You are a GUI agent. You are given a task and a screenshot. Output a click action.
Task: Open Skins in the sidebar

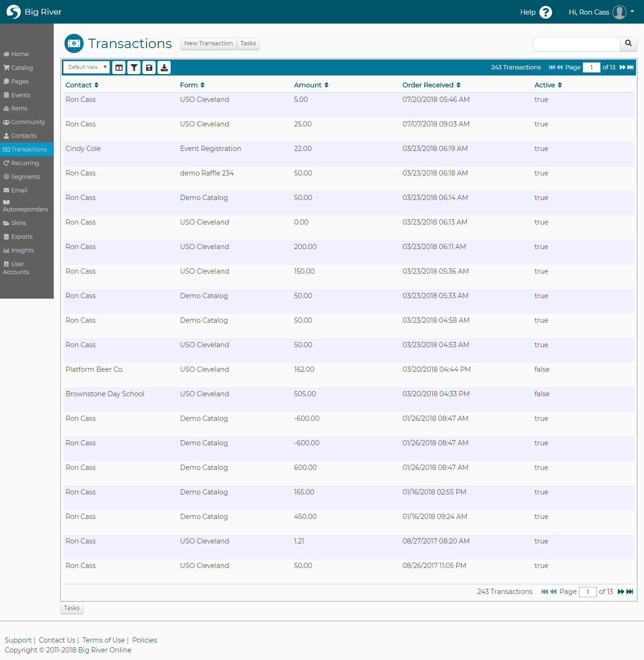27,223
